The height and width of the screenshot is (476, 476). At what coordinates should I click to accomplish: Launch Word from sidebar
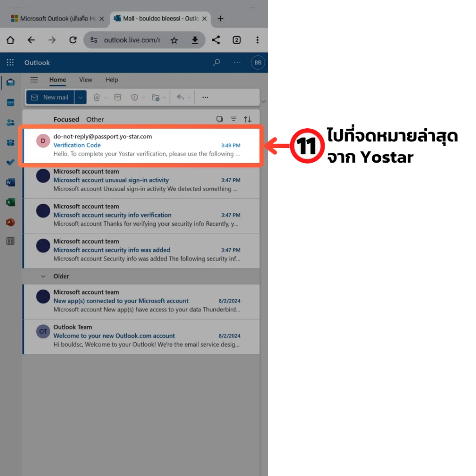(x=11, y=182)
